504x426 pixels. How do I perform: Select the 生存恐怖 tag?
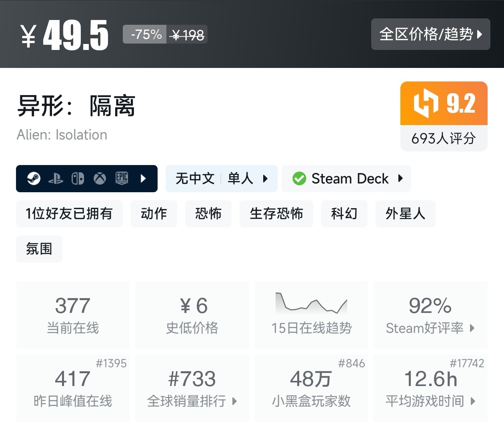click(x=276, y=214)
